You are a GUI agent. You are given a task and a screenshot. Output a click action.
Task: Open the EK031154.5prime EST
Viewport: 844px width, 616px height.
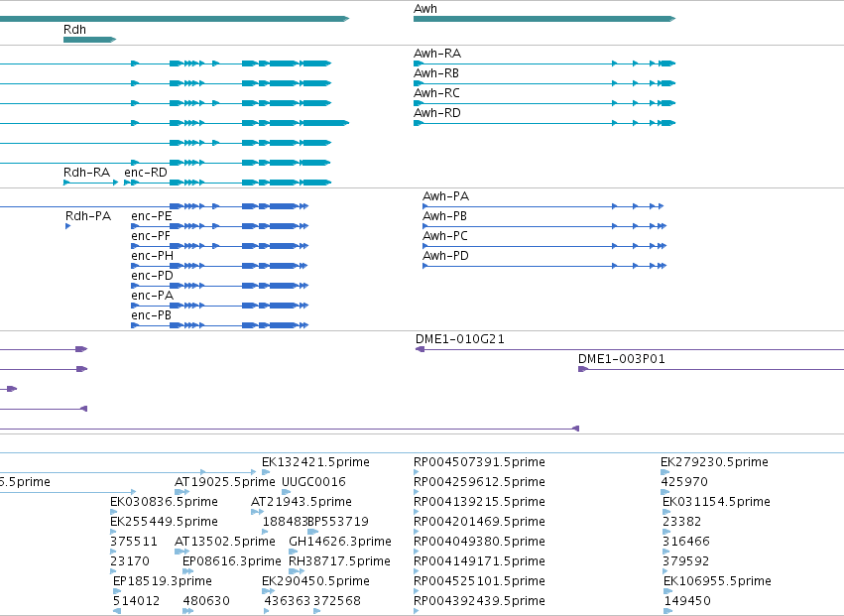[x=716, y=502]
